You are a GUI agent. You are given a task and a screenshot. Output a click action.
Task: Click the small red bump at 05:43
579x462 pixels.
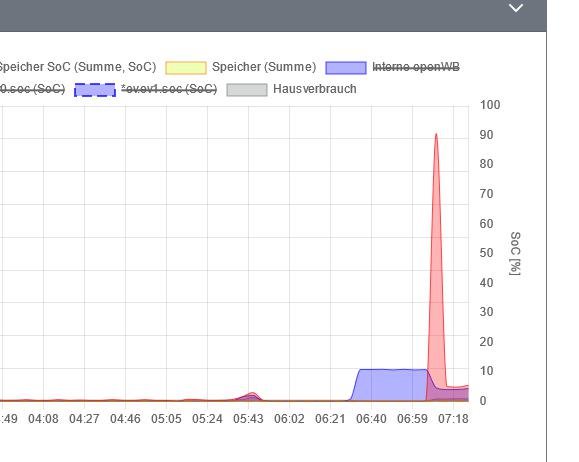click(252, 396)
